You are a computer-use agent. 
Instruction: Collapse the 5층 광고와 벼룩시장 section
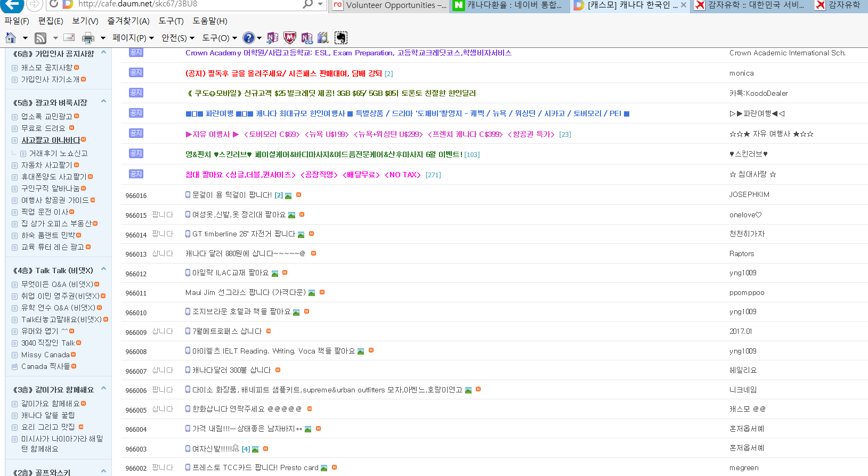(103, 101)
